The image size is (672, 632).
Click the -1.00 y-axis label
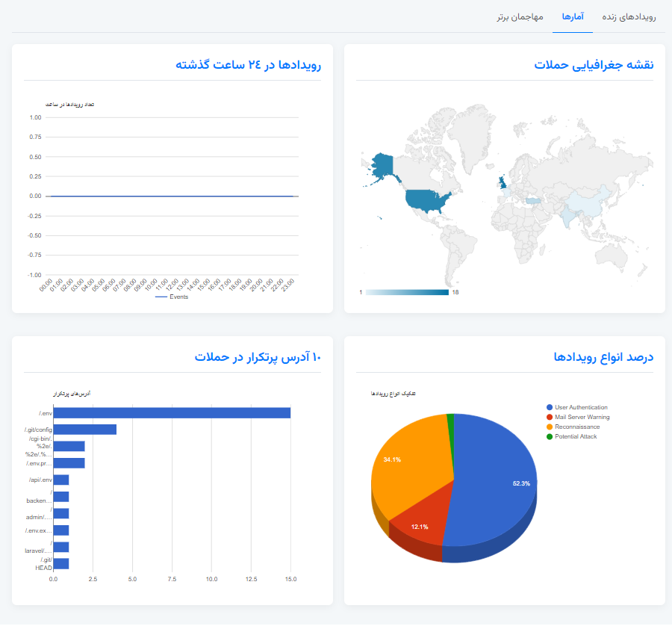click(x=34, y=276)
